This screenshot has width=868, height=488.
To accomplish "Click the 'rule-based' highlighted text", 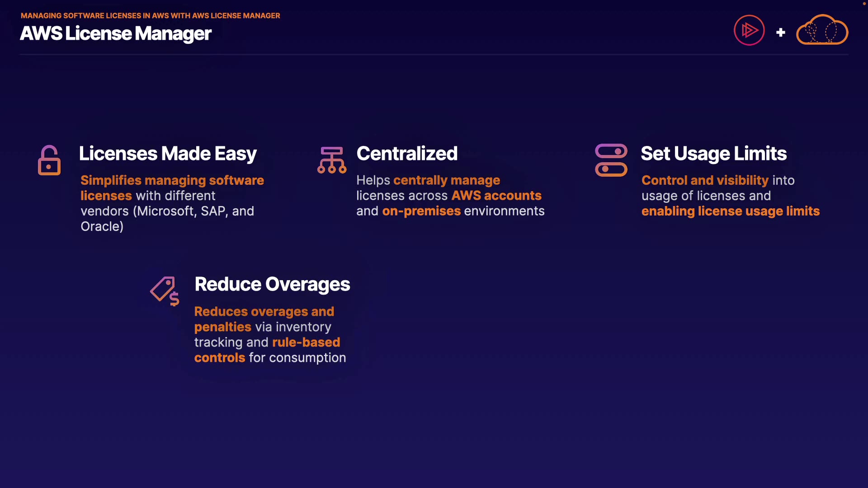I will (x=306, y=343).
